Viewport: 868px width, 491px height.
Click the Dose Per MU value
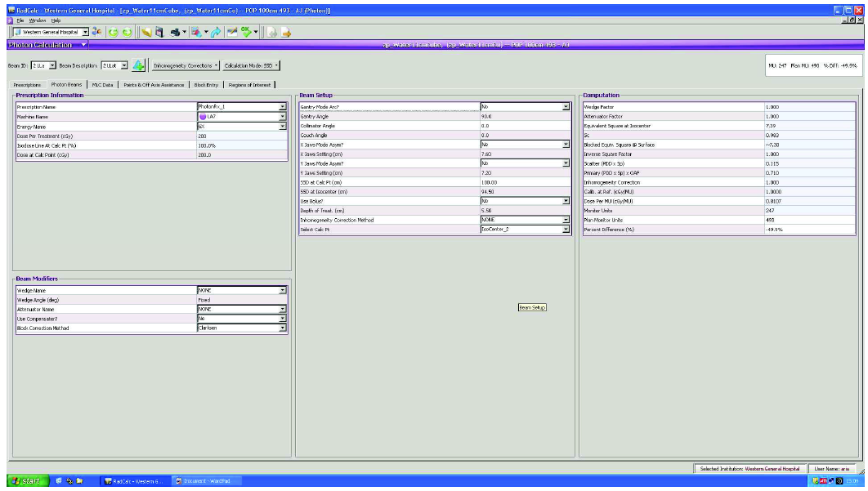coord(810,201)
